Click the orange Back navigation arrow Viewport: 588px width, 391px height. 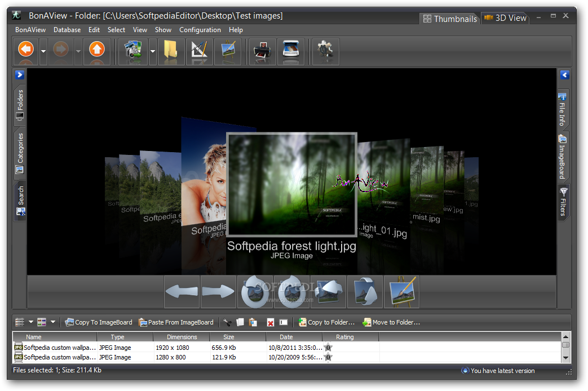point(26,51)
